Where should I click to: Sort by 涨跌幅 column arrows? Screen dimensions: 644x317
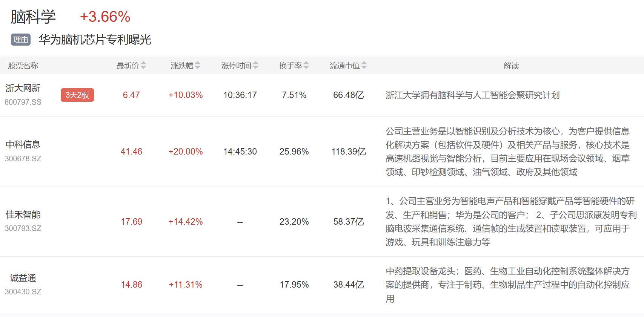[198, 66]
